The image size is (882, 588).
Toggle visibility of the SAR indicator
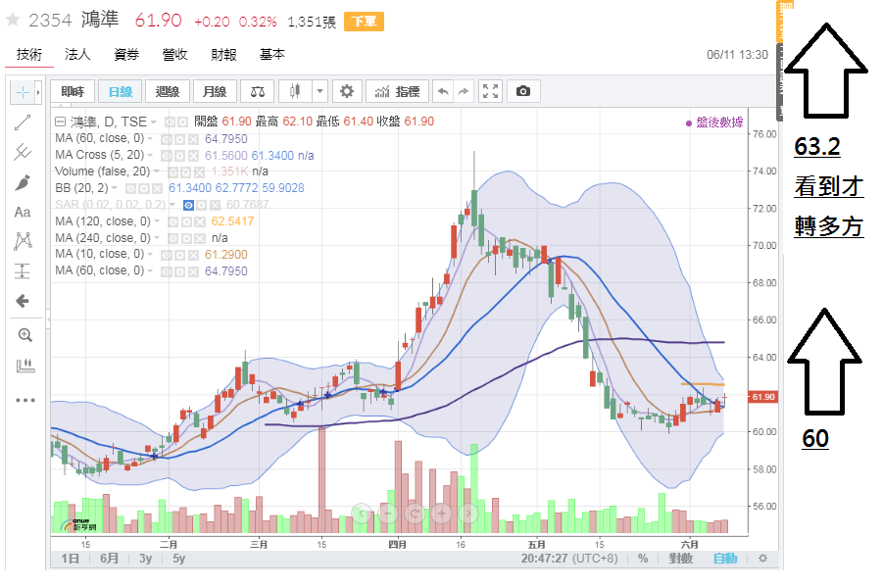pyautogui.click(x=189, y=204)
